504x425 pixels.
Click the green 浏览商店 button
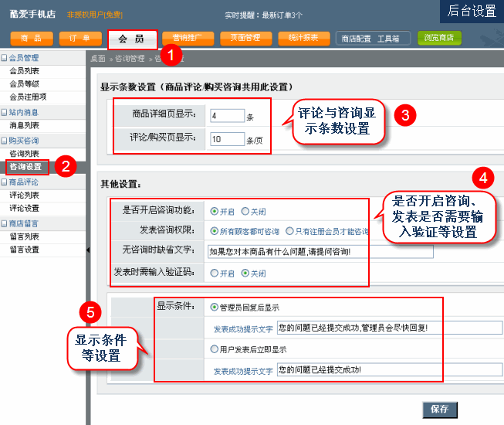[x=439, y=38]
